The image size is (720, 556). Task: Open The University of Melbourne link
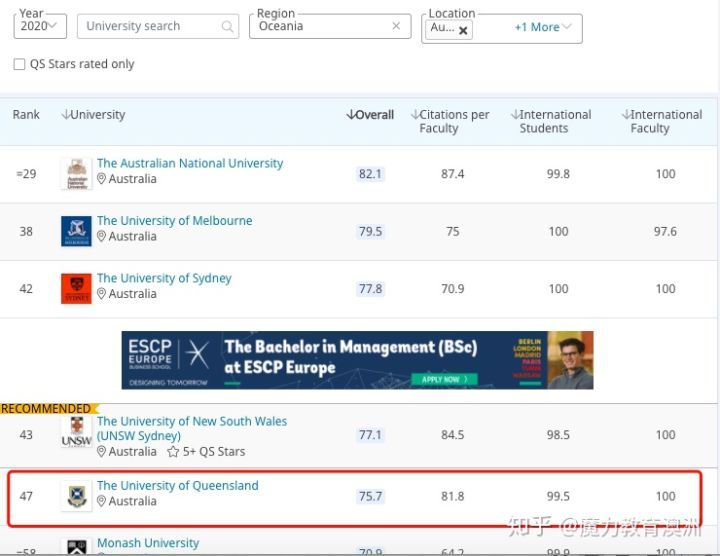click(174, 221)
